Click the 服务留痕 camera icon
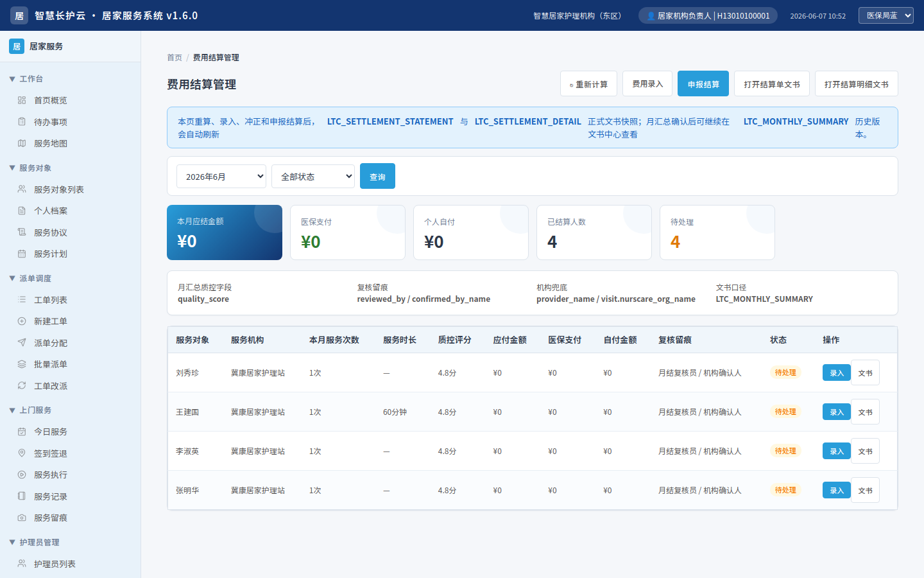 coord(22,518)
